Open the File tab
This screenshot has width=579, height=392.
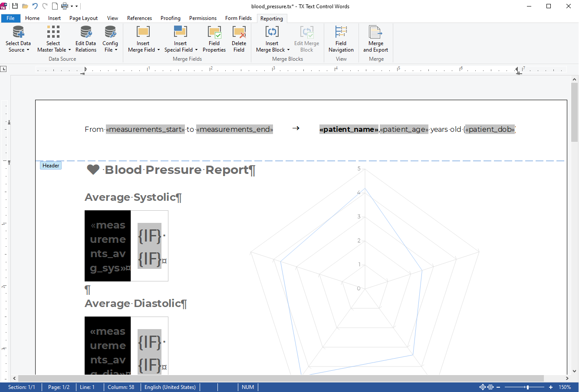(11, 18)
